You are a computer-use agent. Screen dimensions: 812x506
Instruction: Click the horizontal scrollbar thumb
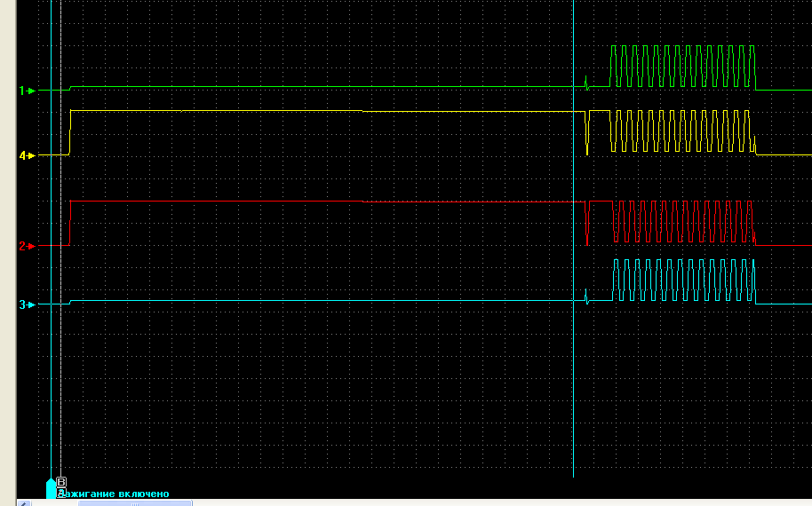tap(135, 503)
